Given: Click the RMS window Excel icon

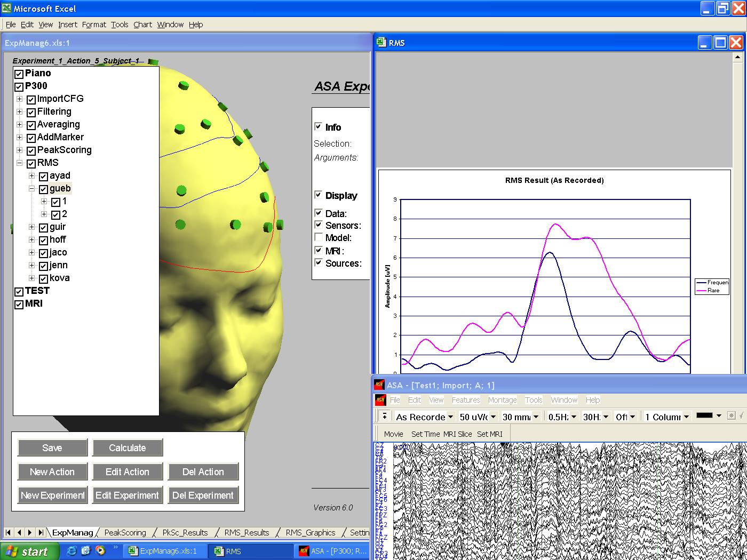Looking at the screenshot, I should point(381,43).
